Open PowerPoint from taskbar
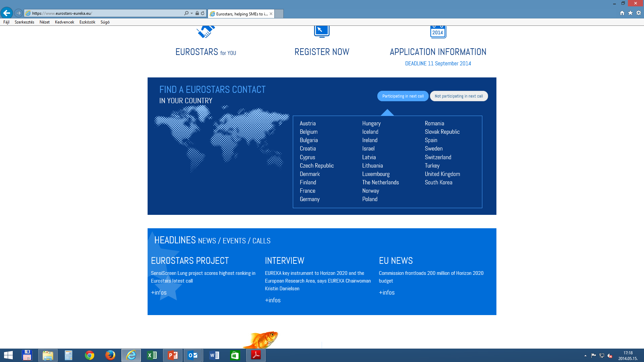This screenshot has height=362, width=644. click(172, 355)
